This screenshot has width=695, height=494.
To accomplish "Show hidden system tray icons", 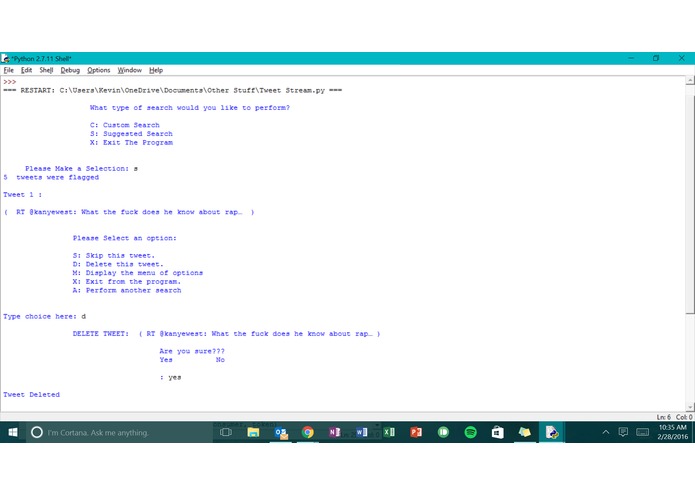I will point(606,432).
